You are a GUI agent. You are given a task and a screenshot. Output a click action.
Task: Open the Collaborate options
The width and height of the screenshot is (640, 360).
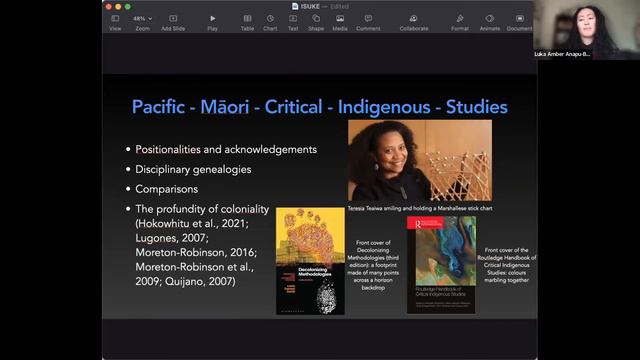pos(414,23)
